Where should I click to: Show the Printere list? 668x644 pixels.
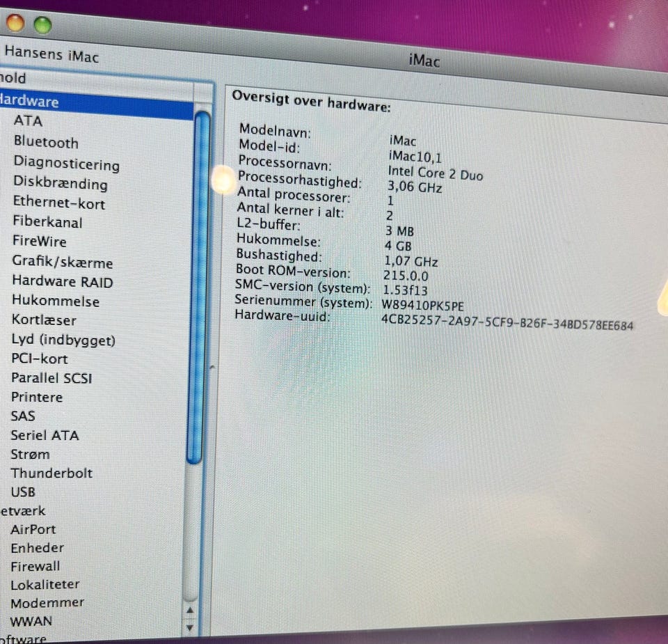(37, 397)
